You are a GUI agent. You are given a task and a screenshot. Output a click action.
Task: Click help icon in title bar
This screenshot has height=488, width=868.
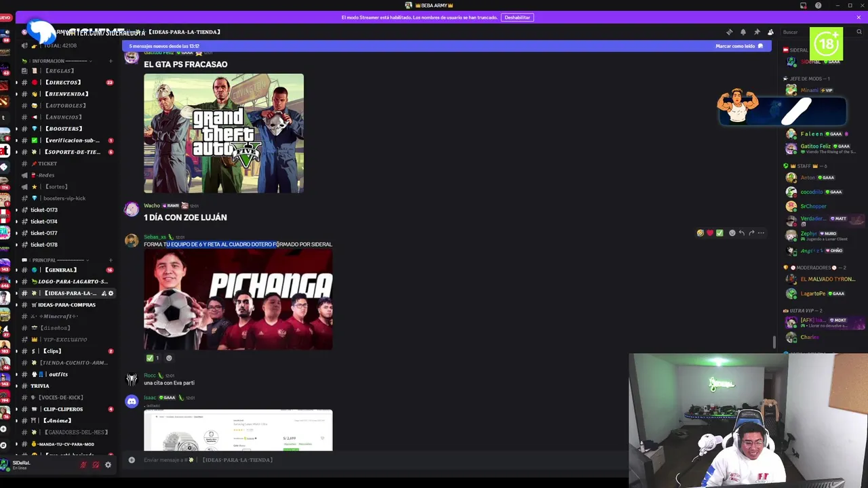tap(818, 5)
